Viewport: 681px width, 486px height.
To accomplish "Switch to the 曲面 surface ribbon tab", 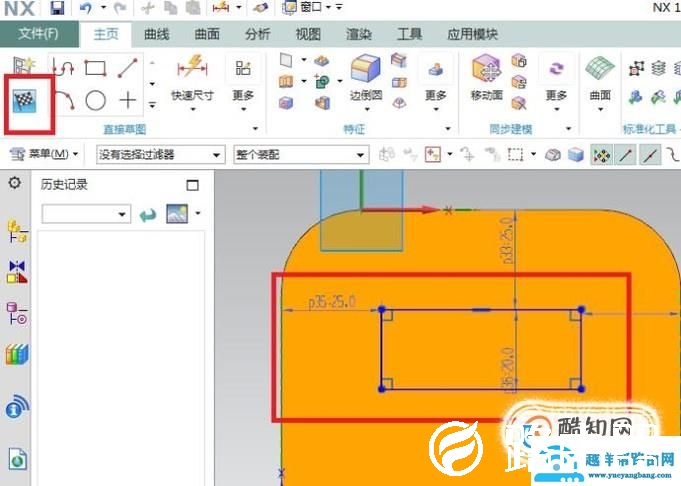I will click(207, 34).
